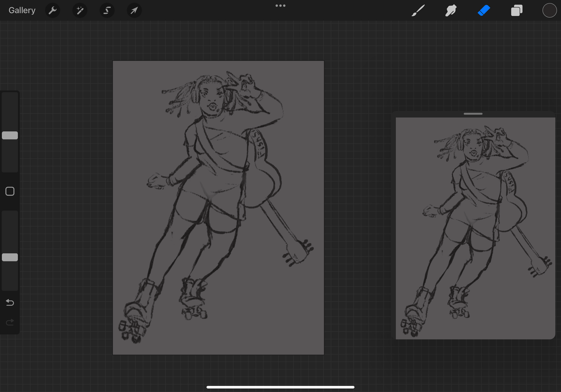561x392 pixels.
Task: Select the Smudge tool
Action: 451,11
